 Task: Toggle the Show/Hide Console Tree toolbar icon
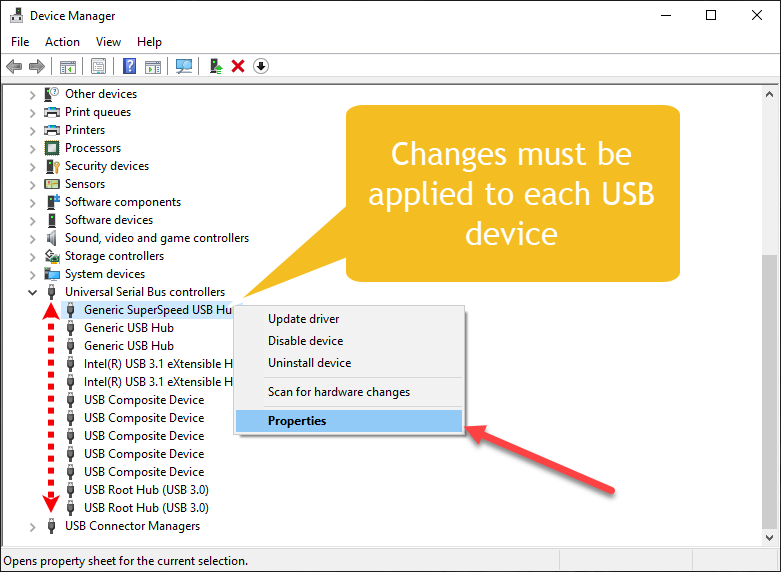tap(68, 66)
